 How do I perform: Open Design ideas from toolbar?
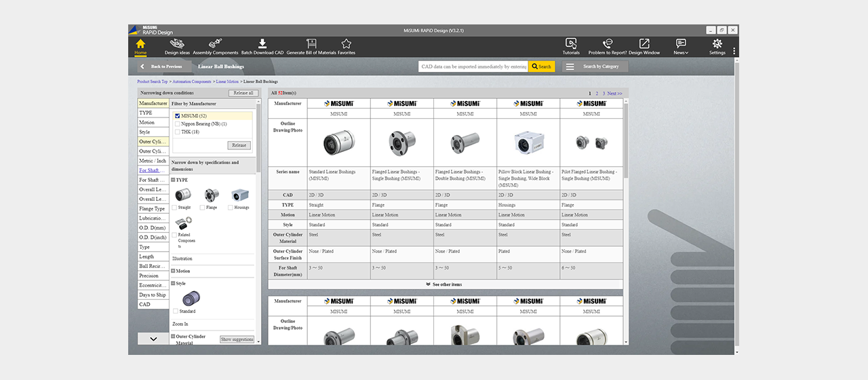pyautogui.click(x=177, y=44)
